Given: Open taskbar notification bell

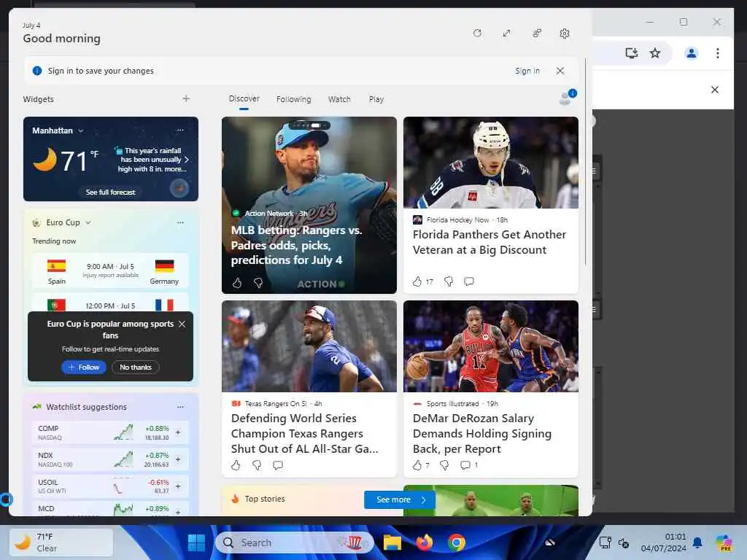Looking at the screenshot, I should (697, 542).
